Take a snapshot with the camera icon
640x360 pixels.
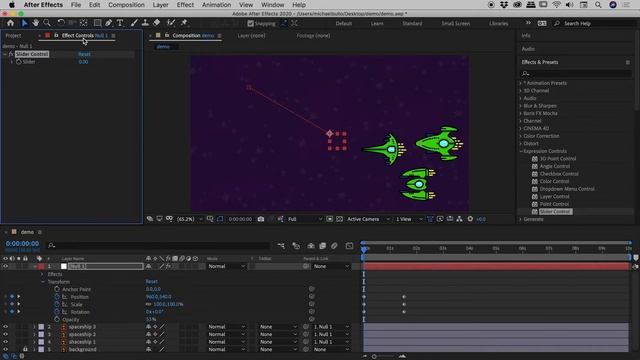[261, 219]
